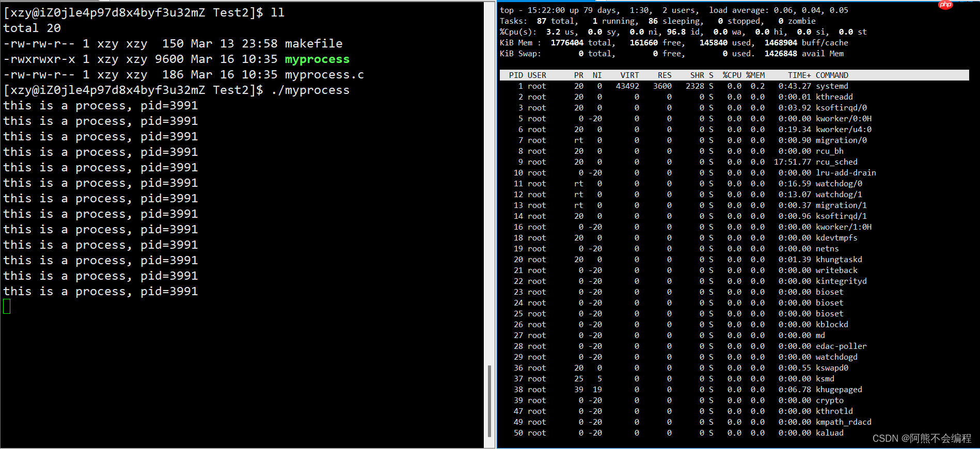Select the kthreadd process name
This screenshot has width=980, height=449.
(834, 97)
